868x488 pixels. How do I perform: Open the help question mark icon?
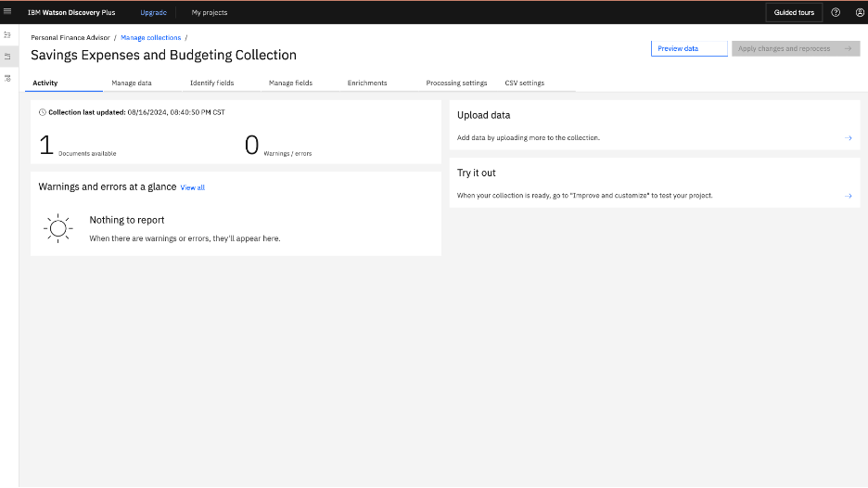836,12
